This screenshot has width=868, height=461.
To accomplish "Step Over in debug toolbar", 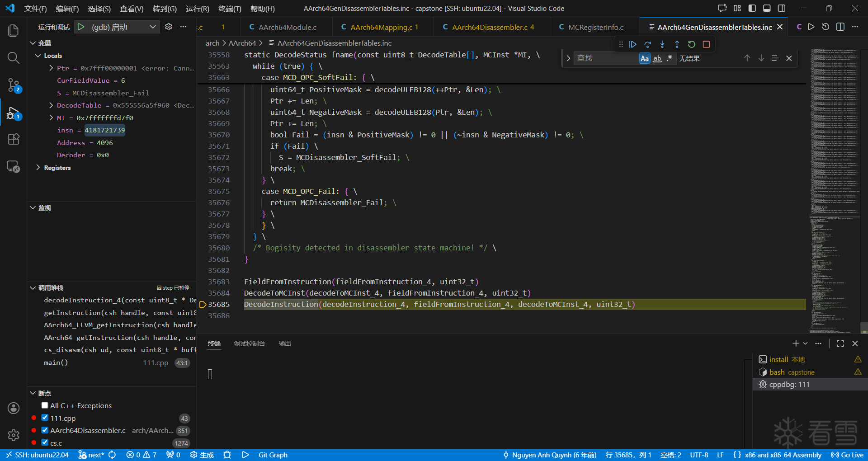I will [x=647, y=44].
